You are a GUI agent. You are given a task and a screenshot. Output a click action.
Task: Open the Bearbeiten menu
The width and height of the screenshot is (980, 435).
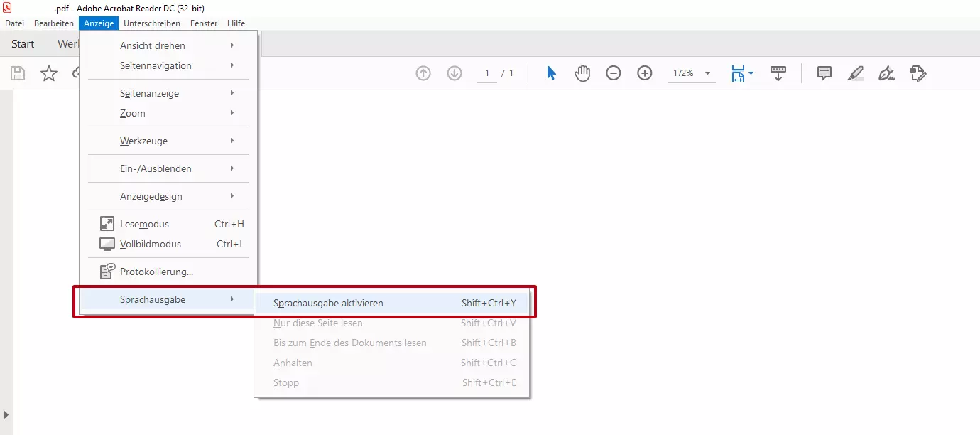tap(54, 23)
